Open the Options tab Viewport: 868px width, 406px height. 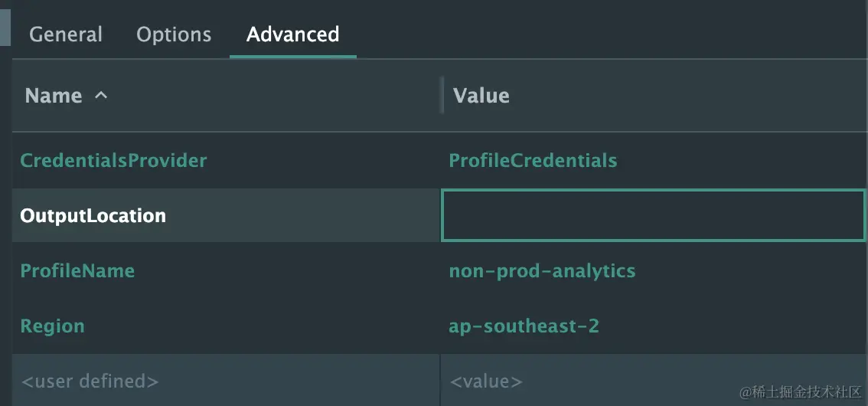[x=174, y=34]
